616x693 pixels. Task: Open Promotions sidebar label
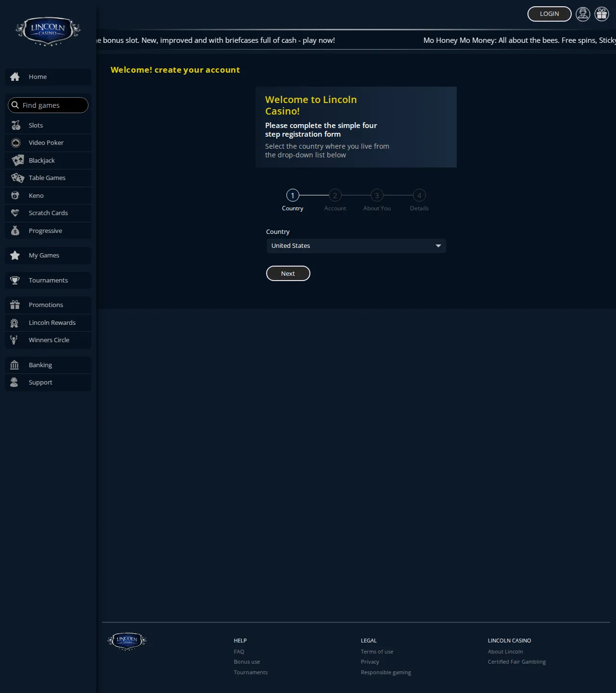46,305
